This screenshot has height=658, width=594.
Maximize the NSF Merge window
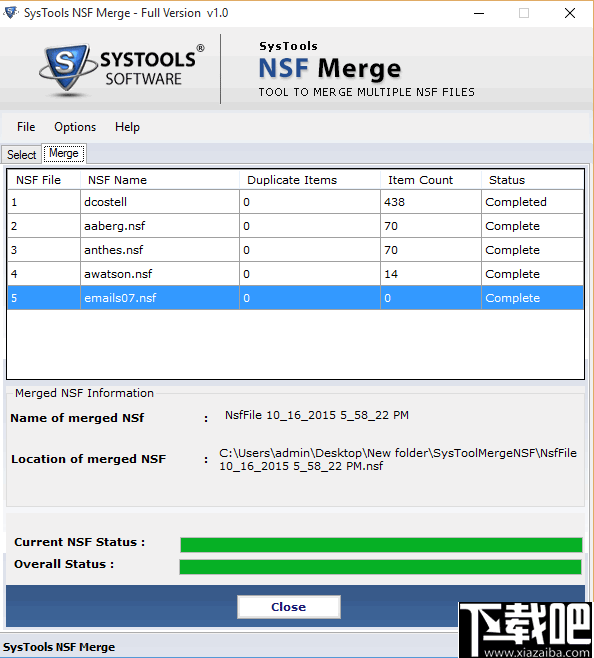(524, 13)
